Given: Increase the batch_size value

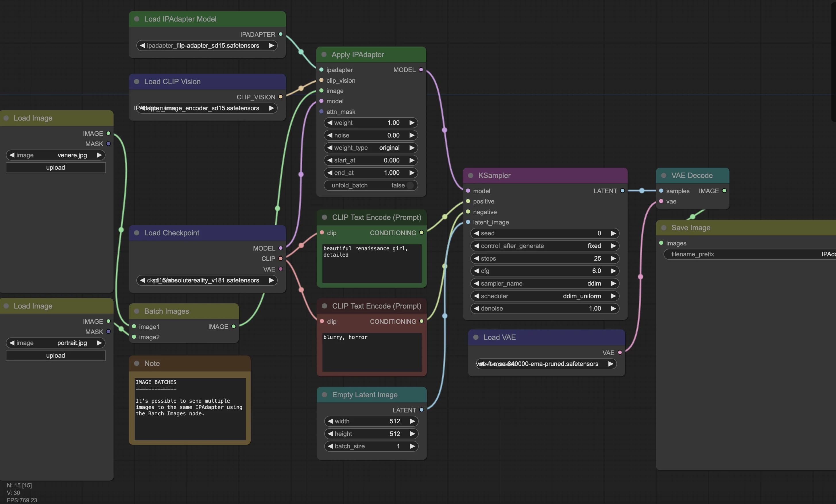Looking at the screenshot, I should pos(413,446).
